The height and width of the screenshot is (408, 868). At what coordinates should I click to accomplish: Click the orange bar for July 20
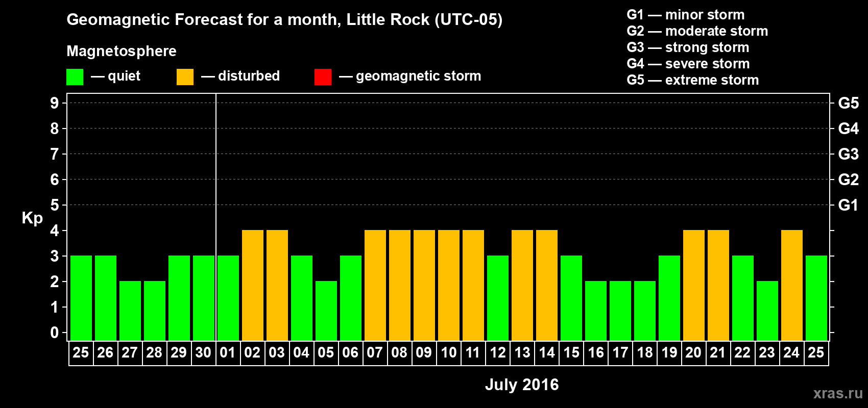[694, 285]
